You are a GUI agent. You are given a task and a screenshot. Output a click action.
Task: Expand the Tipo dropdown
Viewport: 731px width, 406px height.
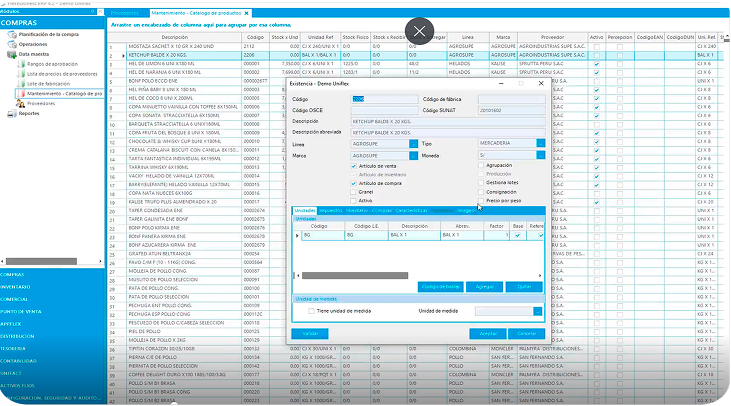tap(541, 143)
